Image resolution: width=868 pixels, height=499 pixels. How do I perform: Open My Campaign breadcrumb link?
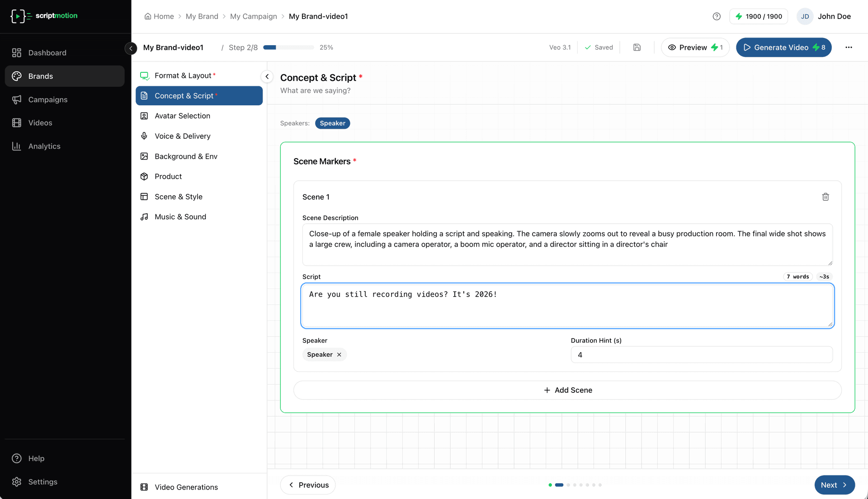253,16
